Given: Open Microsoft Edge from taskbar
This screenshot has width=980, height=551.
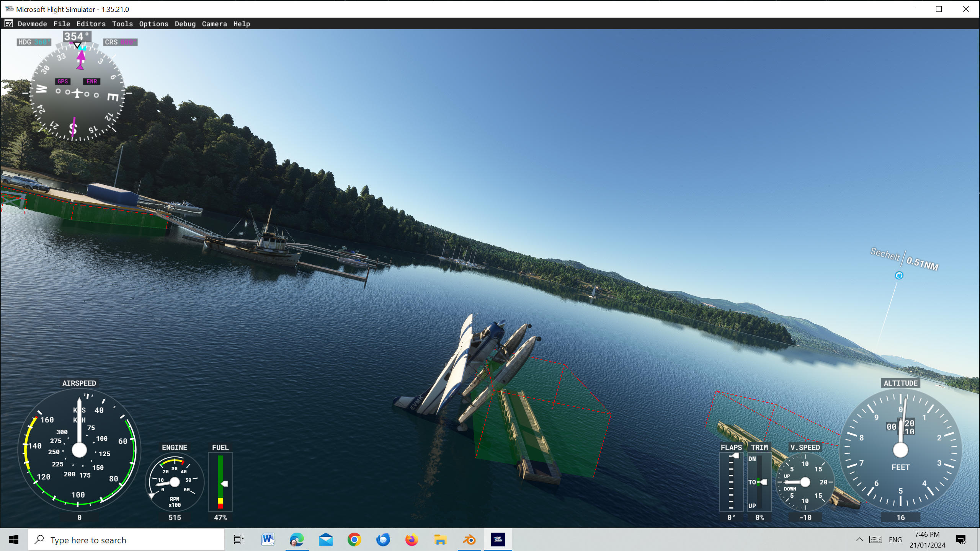Looking at the screenshot, I should (x=297, y=540).
